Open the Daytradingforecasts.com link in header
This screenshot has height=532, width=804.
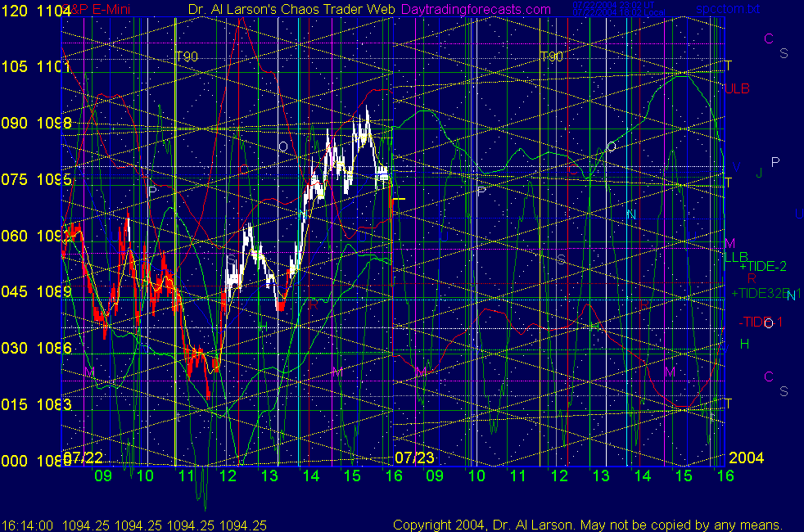[x=476, y=9]
